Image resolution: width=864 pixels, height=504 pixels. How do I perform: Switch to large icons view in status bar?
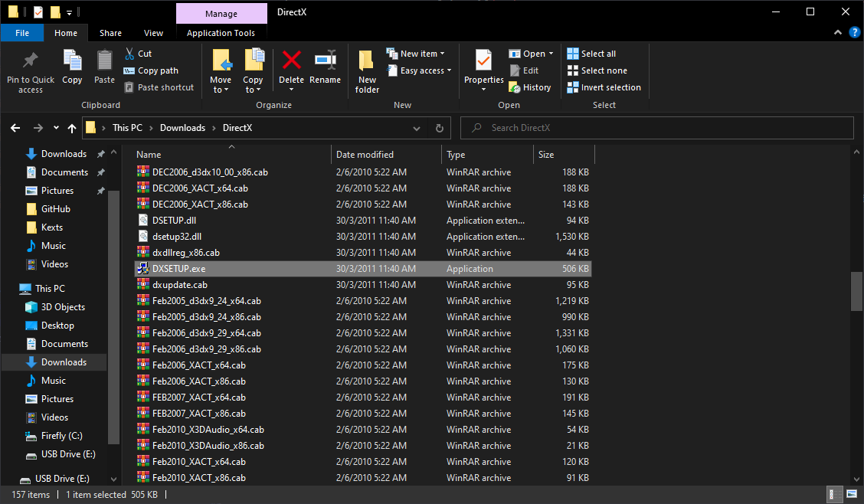[x=850, y=494]
